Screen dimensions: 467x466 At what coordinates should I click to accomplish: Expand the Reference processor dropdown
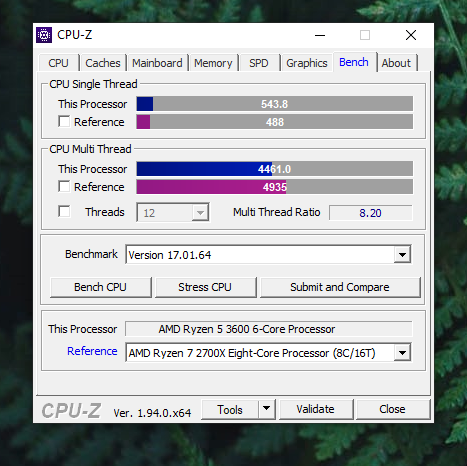click(x=402, y=353)
